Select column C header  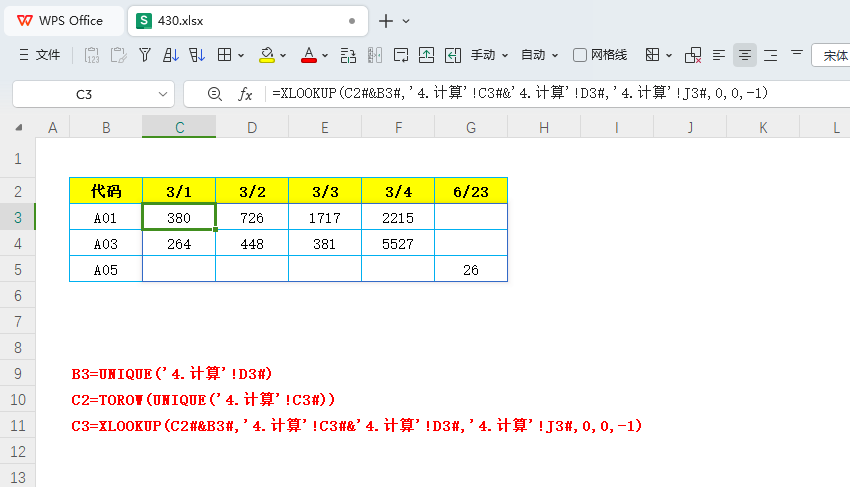click(x=179, y=127)
